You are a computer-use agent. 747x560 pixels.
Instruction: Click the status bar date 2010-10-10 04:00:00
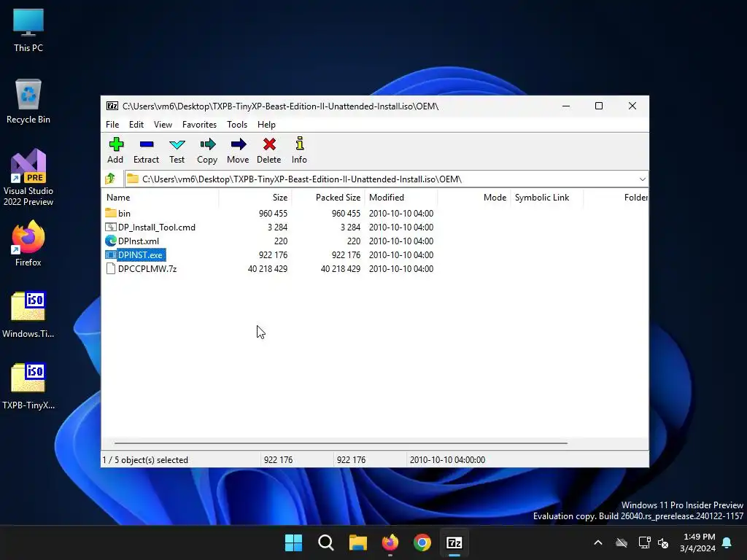pyautogui.click(x=447, y=460)
